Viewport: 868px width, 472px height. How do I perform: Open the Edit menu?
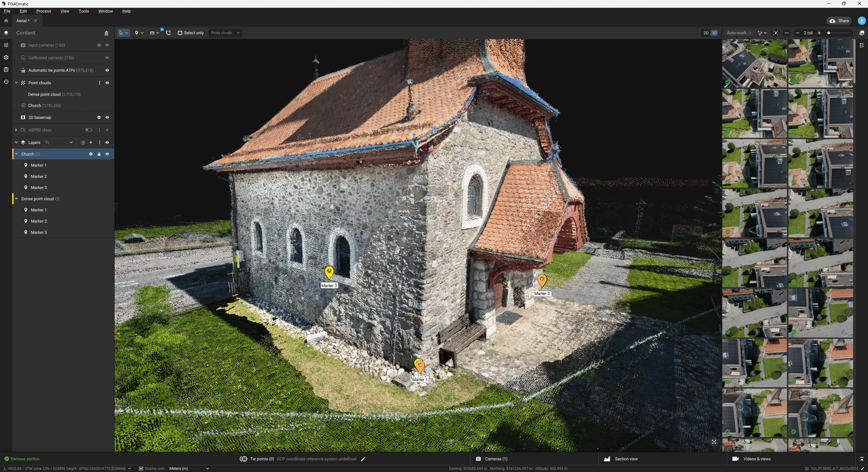[23, 11]
